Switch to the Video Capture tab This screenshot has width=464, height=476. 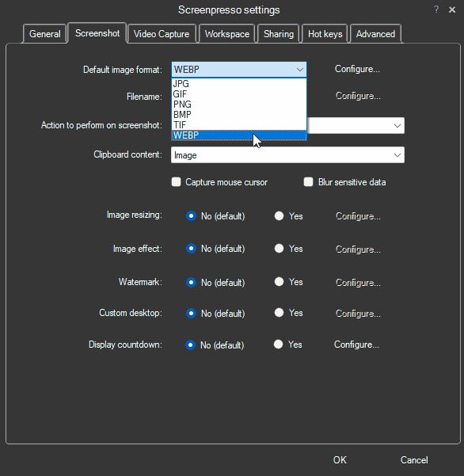162,34
